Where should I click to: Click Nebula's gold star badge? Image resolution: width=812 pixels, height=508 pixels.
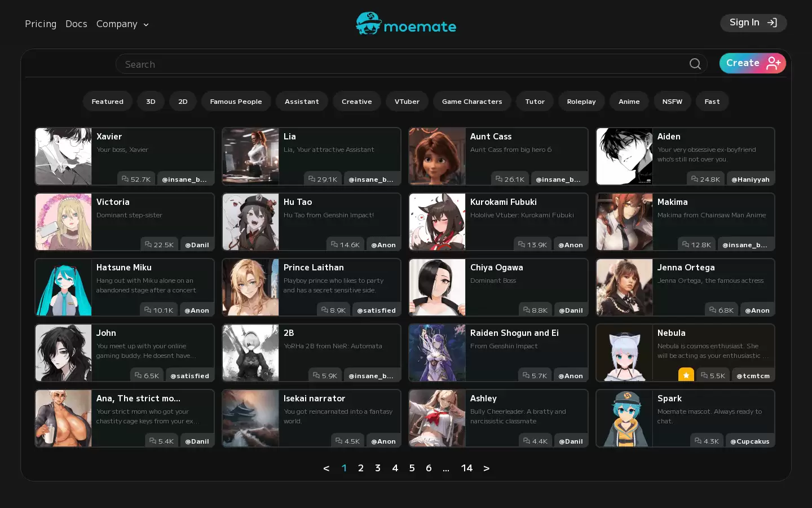[686, 375]
